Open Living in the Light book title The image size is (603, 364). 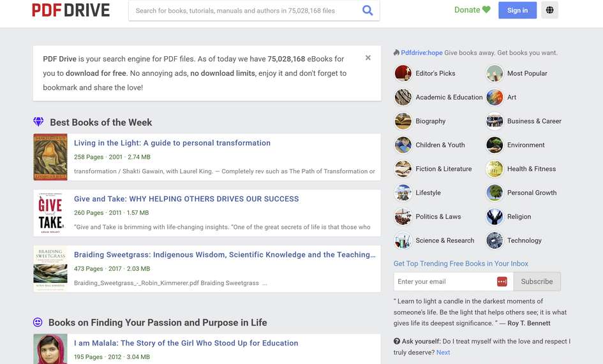point(172,143)
